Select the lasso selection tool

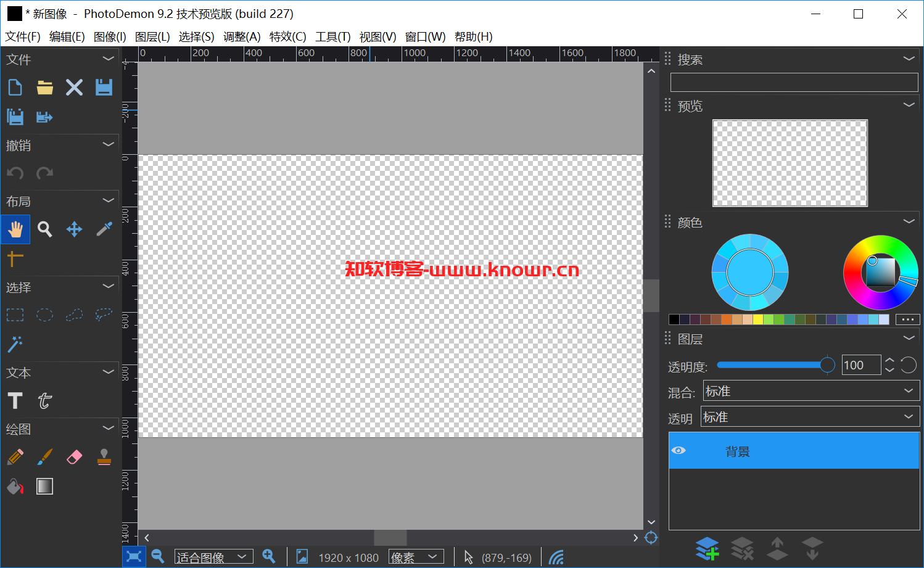[x=104, y=315]
